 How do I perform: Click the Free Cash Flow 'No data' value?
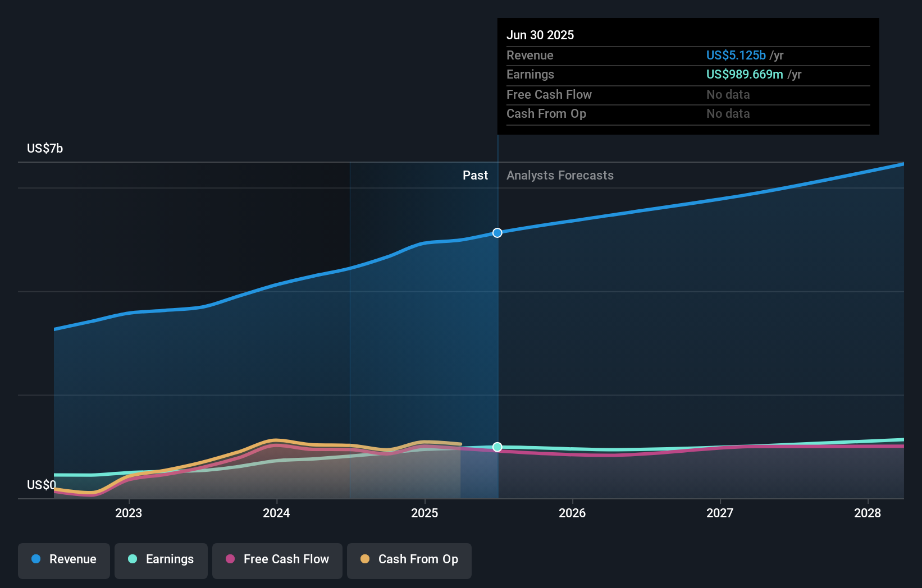tap(728, 94)
